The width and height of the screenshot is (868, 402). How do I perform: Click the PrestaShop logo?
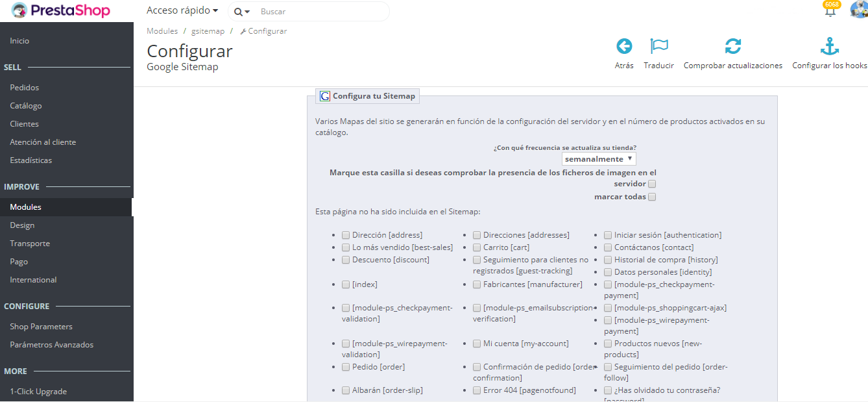61,10
